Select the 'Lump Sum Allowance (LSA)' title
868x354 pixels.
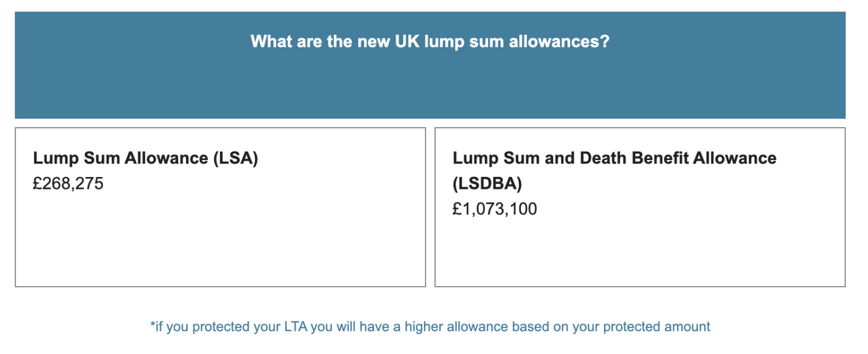point(145,158)
